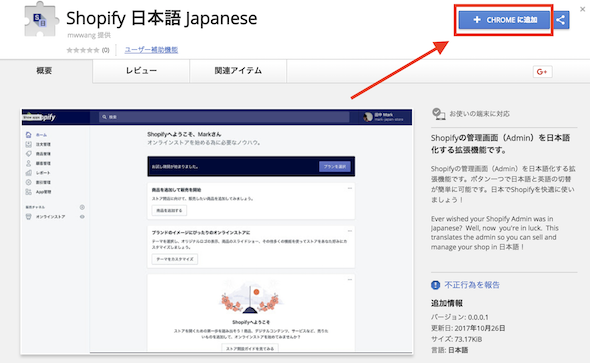Close the extension detail overlay

click(x=582, y=9)
